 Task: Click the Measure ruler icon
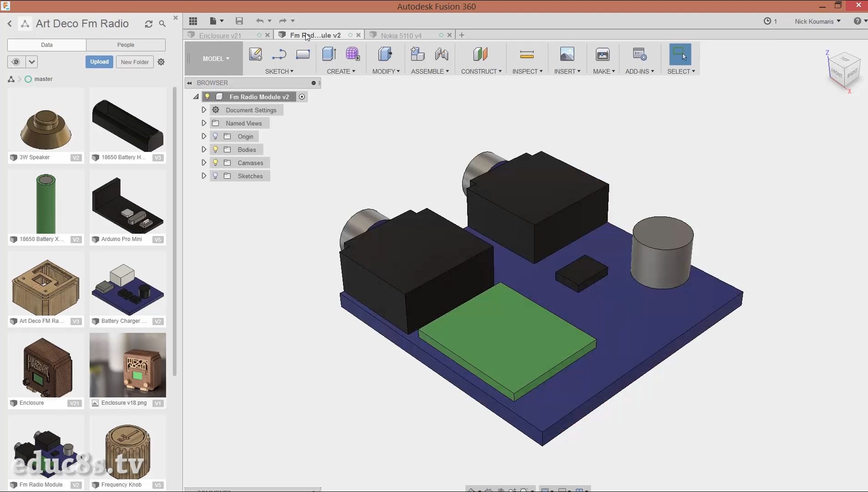[526, 55]
